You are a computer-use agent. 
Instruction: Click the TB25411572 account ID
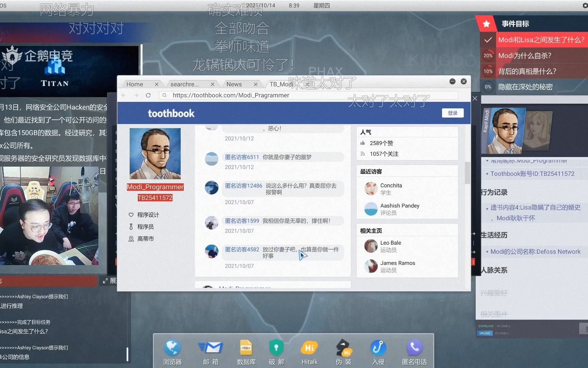[155, 198]
